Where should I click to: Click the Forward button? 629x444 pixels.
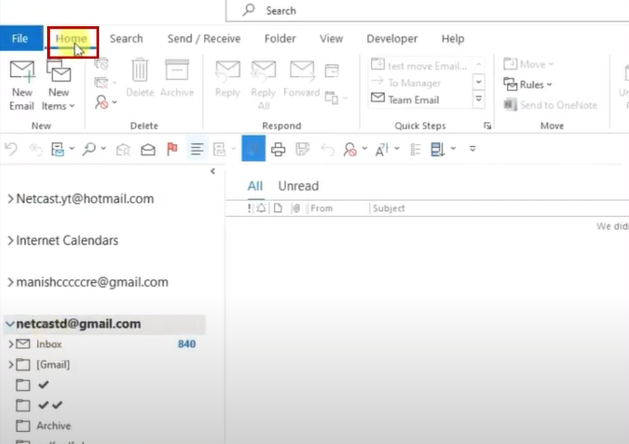click(302, 79)
